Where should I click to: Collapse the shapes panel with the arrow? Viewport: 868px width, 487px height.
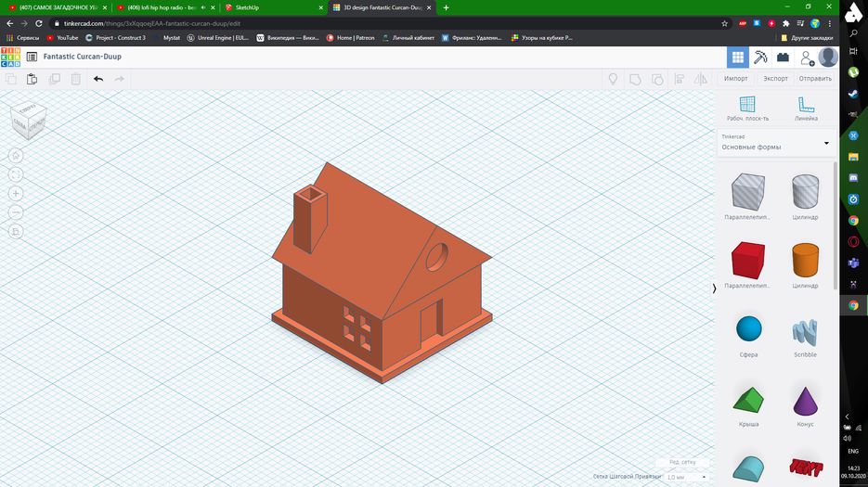[714, 288]
